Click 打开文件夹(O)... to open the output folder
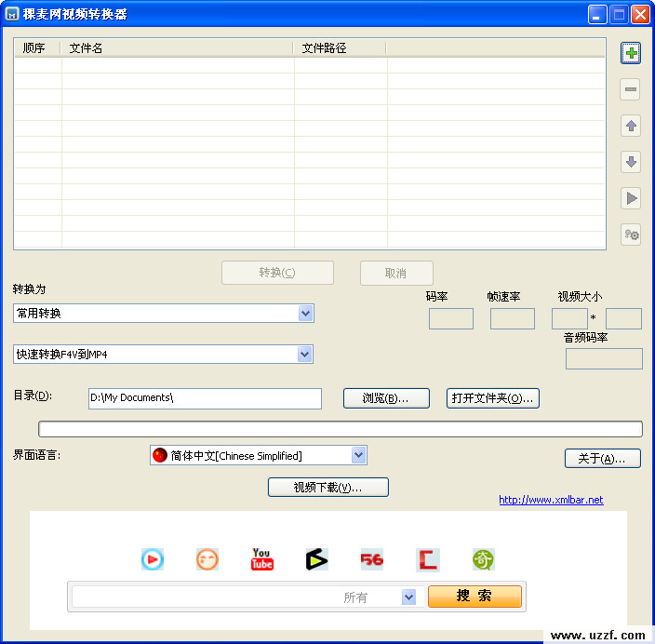The image size is (655, 644). point(493,398)
